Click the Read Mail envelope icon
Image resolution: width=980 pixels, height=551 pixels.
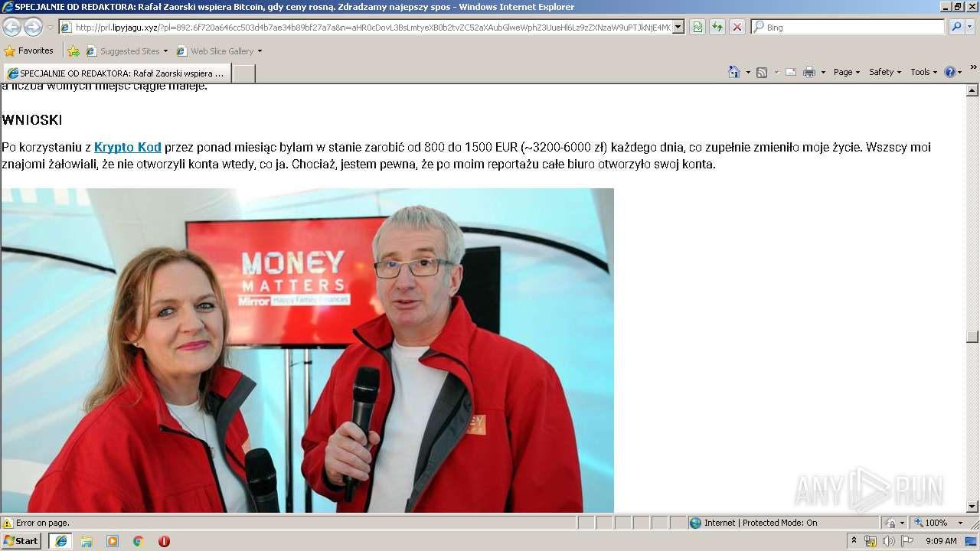pos(791,72)
